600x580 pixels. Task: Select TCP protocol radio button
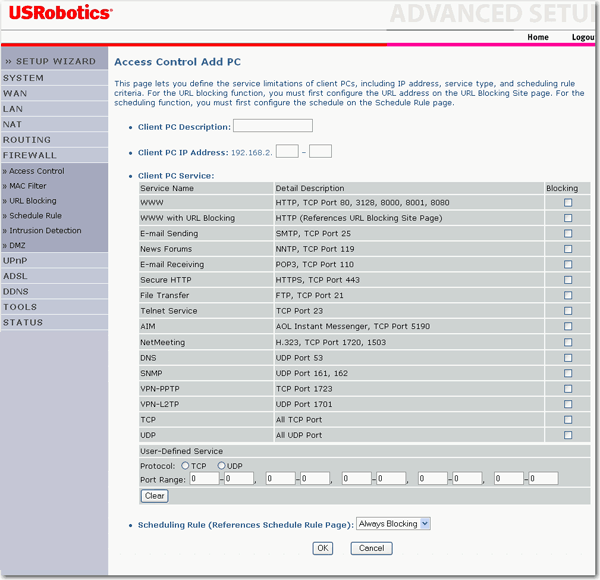(x=185, y=466)
